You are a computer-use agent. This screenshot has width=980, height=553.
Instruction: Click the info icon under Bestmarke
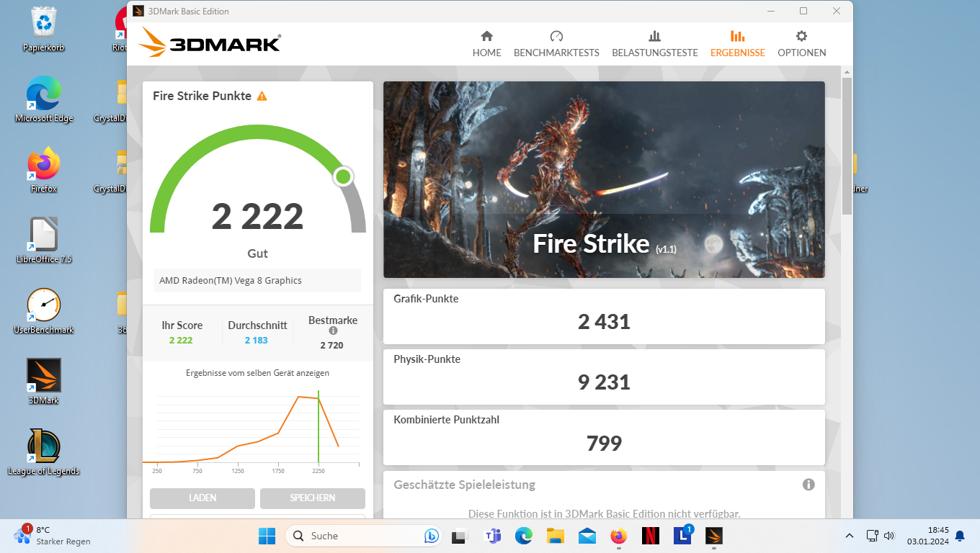pos(333,331)
